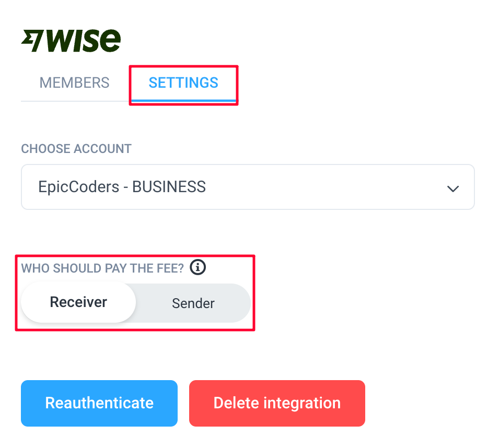Set fee payer to Sender
488x448 pixels.
[x=193, y=303]
